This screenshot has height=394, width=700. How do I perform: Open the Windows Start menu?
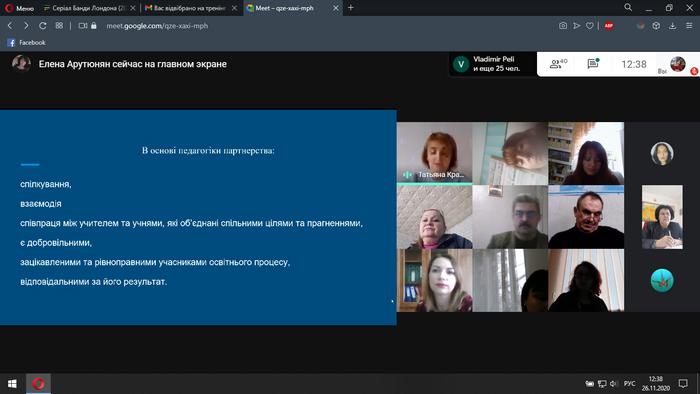12,384
